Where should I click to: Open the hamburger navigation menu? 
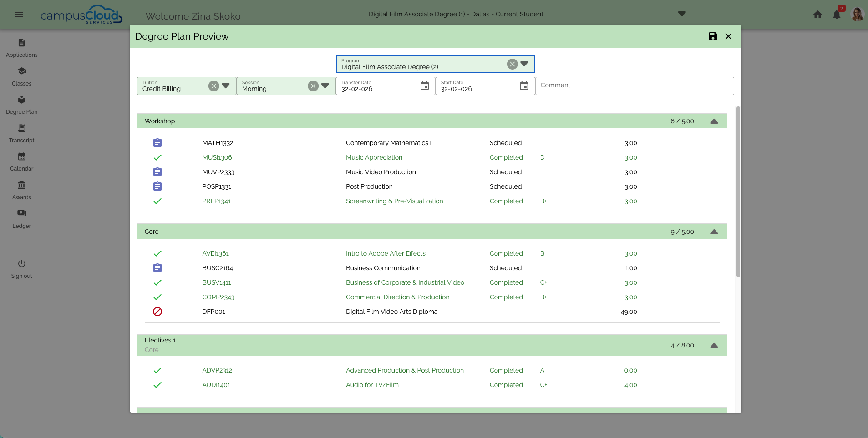coord(19,15)
